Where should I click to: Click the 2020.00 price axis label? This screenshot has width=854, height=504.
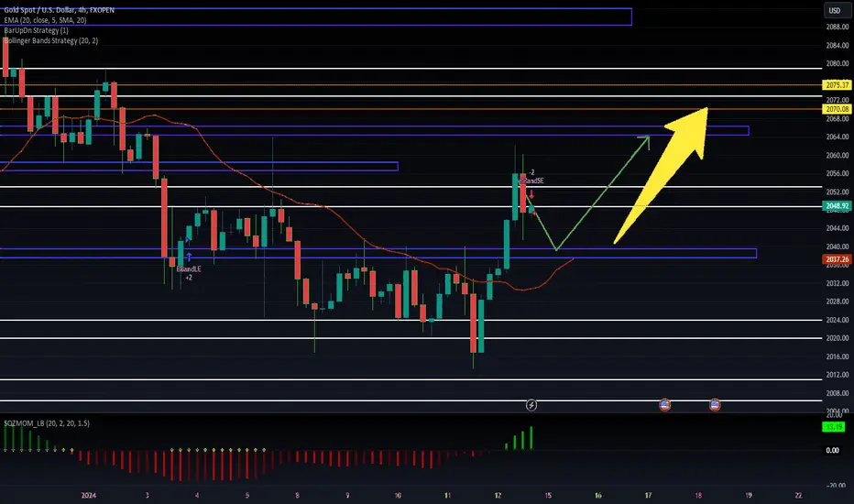point(838,338)
